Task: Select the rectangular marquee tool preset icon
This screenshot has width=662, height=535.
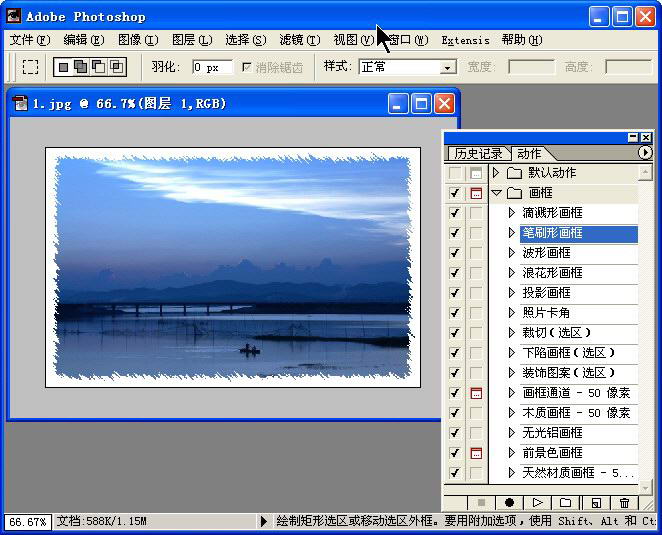Action: (x=31, y=67)
